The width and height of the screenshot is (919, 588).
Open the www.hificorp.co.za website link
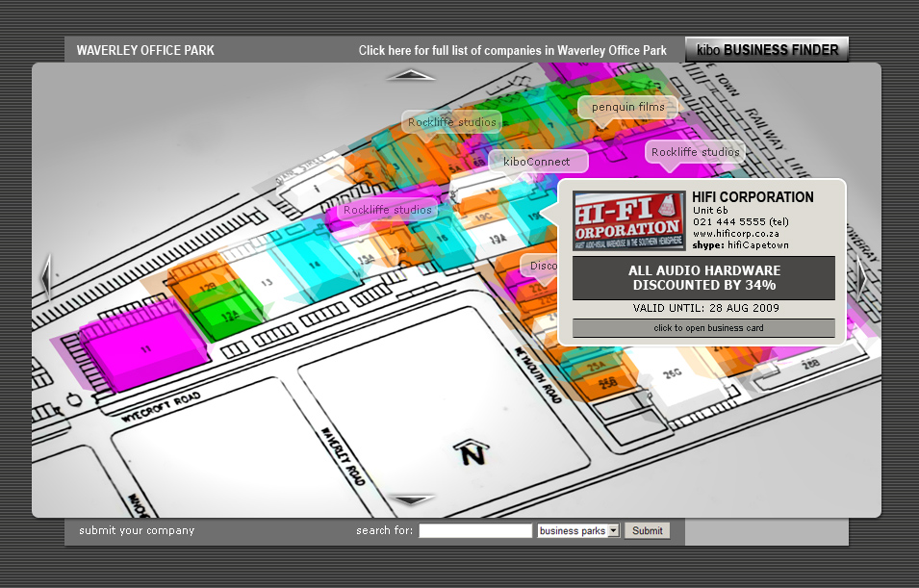click(736, 233)
